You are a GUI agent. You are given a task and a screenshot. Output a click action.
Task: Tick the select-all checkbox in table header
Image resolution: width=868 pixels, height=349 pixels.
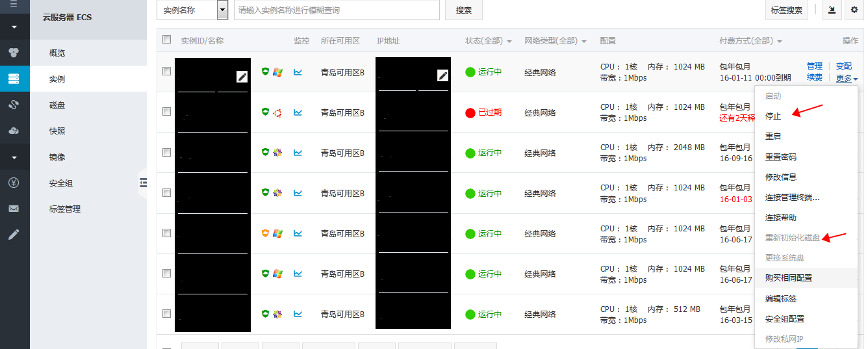[166, 40]
